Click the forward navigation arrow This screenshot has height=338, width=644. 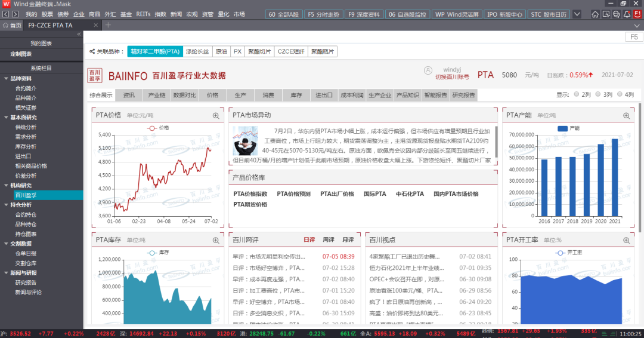pyautogui.click(x=15, y=14)
